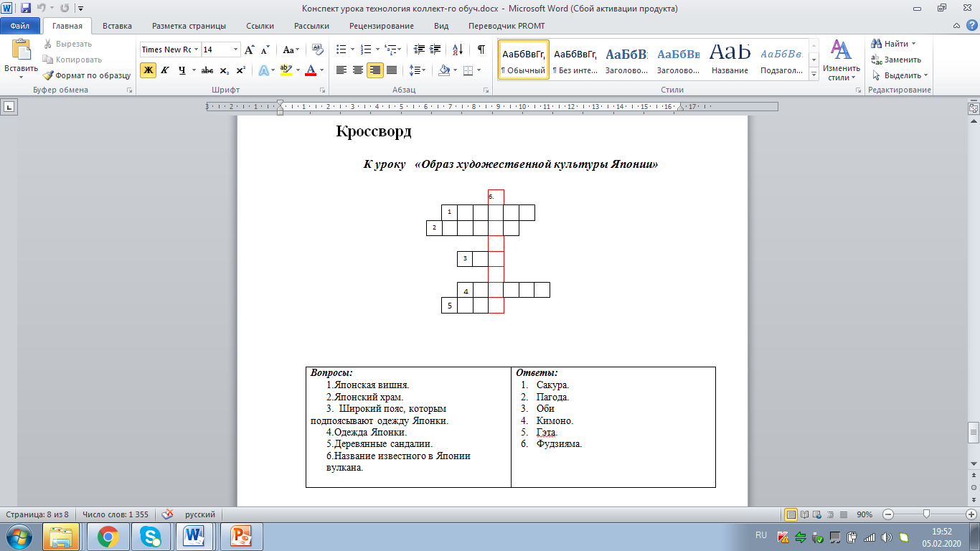Click the word count status (Число слов)
Screen dimensions: 980x551
point(115,514)
